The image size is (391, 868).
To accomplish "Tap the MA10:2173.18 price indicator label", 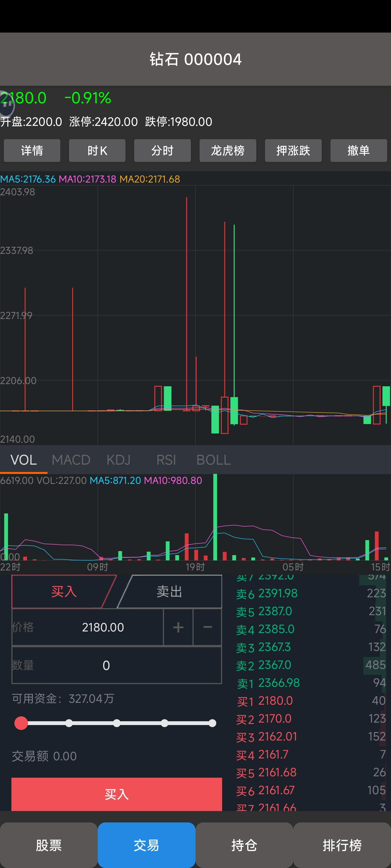I will coord(87,179).
